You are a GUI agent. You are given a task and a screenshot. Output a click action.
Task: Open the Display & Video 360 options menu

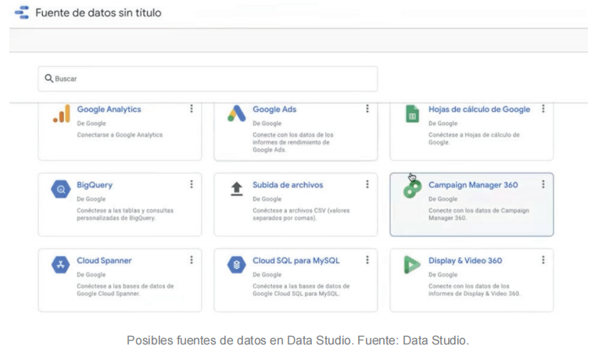coord(543,259)
